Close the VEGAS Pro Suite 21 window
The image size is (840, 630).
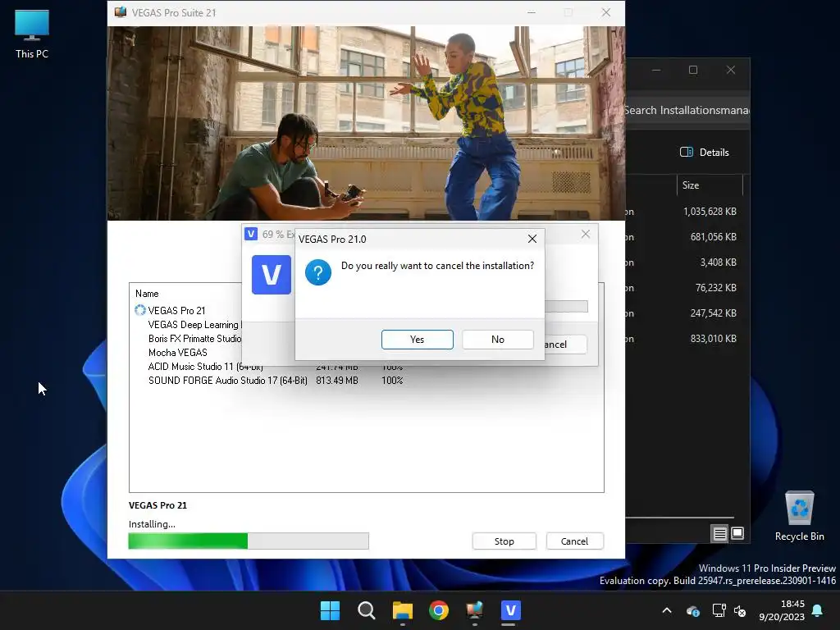coord(606,12)
